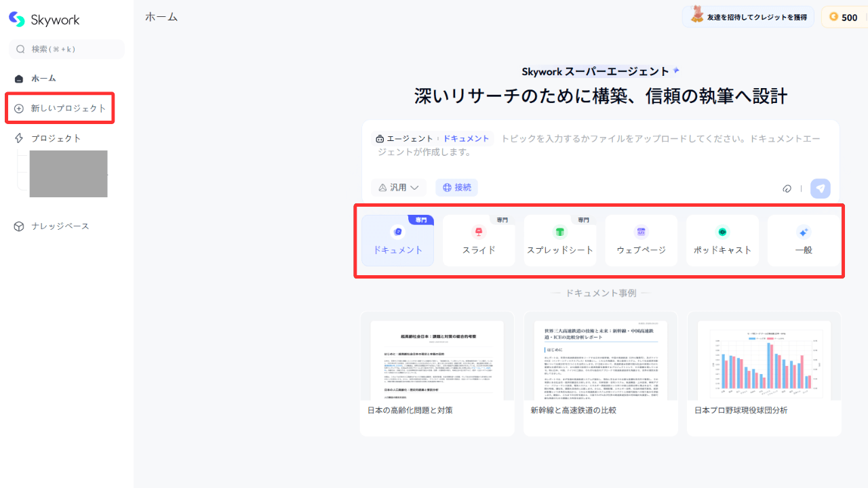Image resolution: width=868 pixels, height=488 pixels.
Task: Click the send arrow button
Action: [821, 188]
